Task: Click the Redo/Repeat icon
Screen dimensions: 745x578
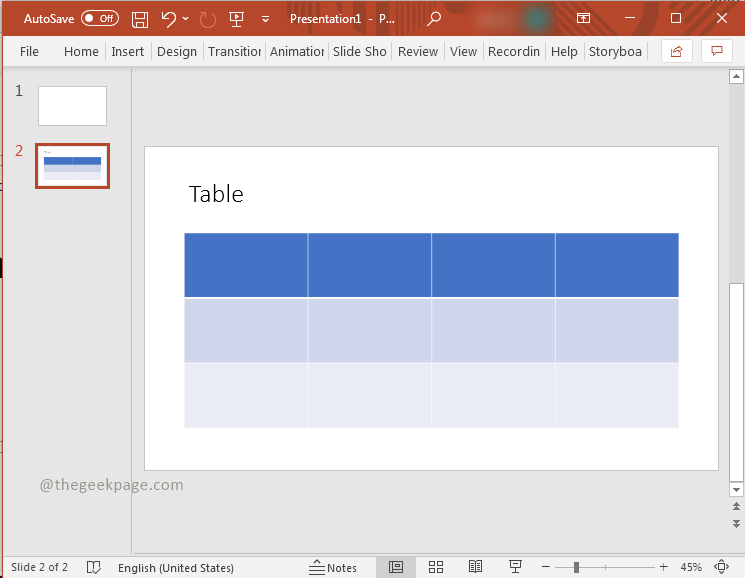Action: coord(208,19)
